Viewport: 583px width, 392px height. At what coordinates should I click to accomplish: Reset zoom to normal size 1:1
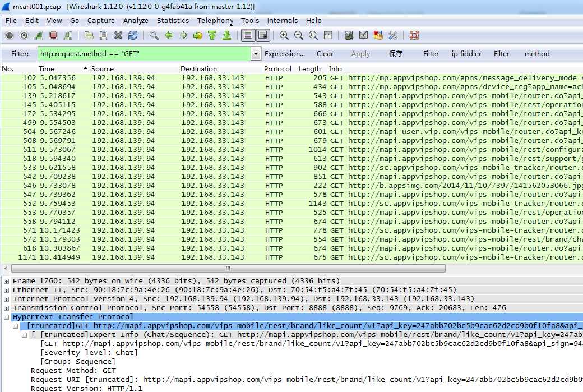pyautogui.click(x=313, y=35)
